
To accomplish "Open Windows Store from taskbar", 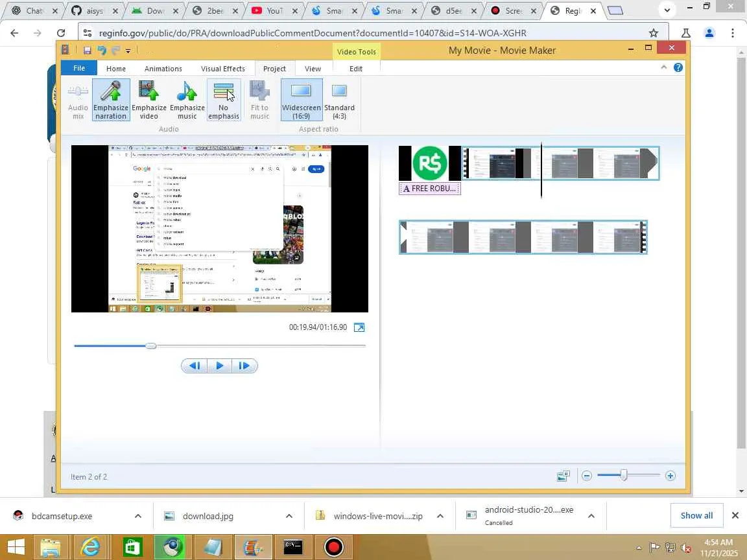I will (x=132, y=547).
